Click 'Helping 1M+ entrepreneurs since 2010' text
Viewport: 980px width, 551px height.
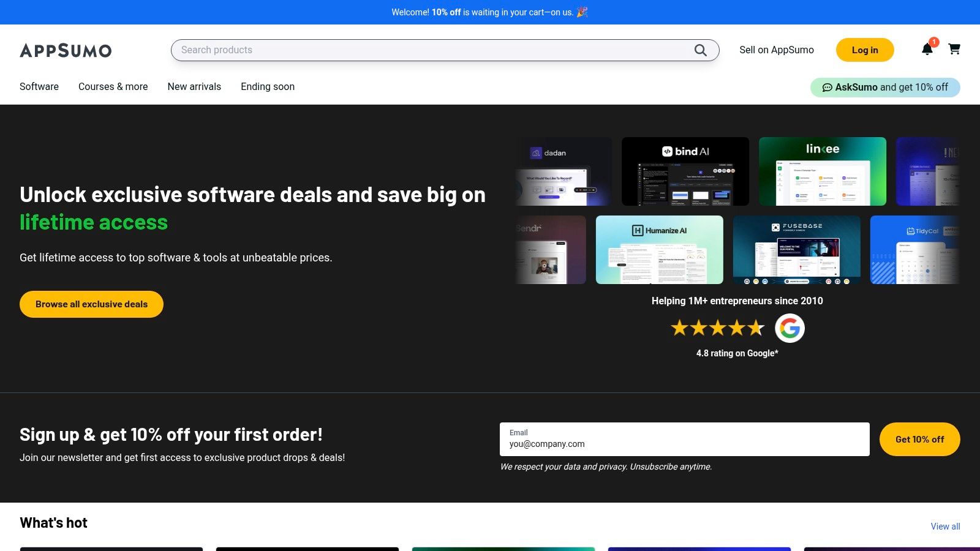click(x=737, y=301)
